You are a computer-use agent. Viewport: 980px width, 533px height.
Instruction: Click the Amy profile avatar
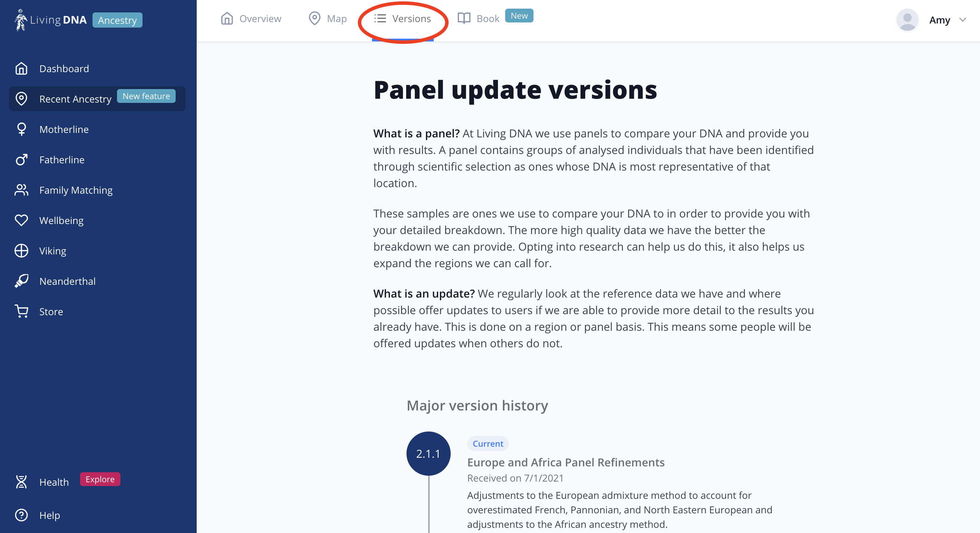(x=907, y=20)
